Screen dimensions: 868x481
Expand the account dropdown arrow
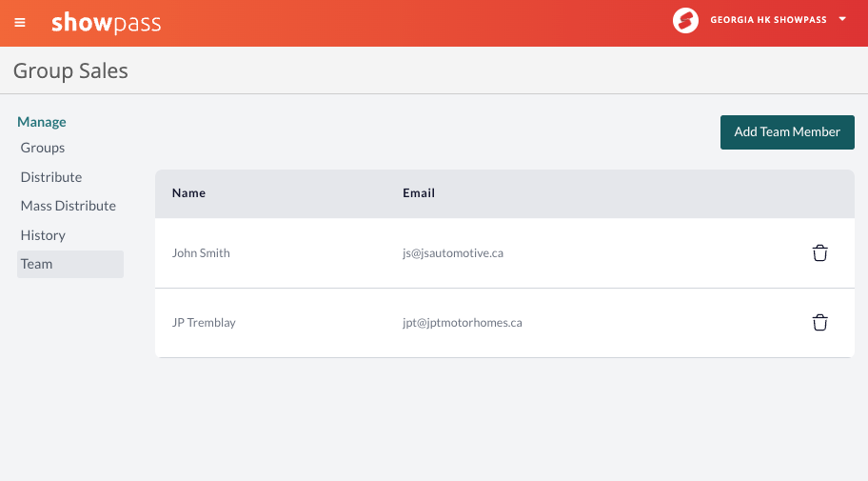click(842, 19)
